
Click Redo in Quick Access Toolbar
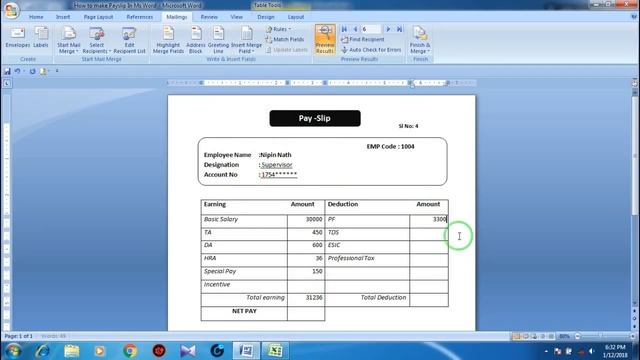point(32,71)
